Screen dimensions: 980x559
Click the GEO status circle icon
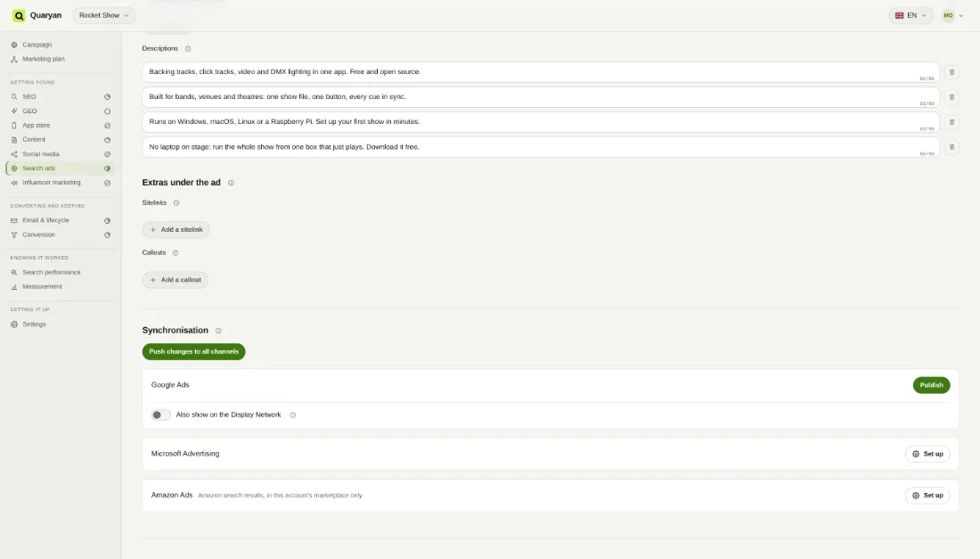108,111
